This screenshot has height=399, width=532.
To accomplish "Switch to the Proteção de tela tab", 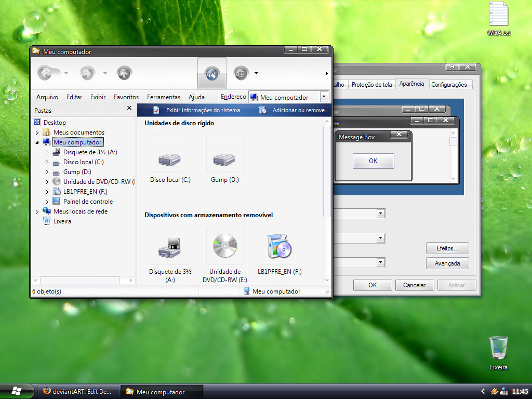I will click(371, 85).
